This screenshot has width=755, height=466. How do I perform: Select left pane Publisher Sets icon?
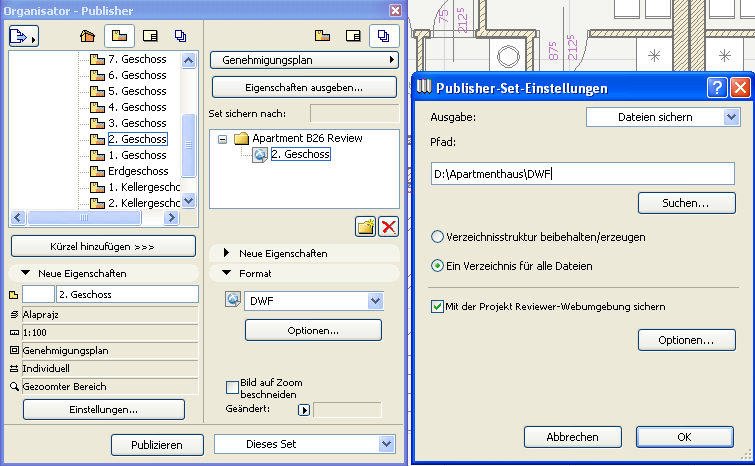point(181,36)
